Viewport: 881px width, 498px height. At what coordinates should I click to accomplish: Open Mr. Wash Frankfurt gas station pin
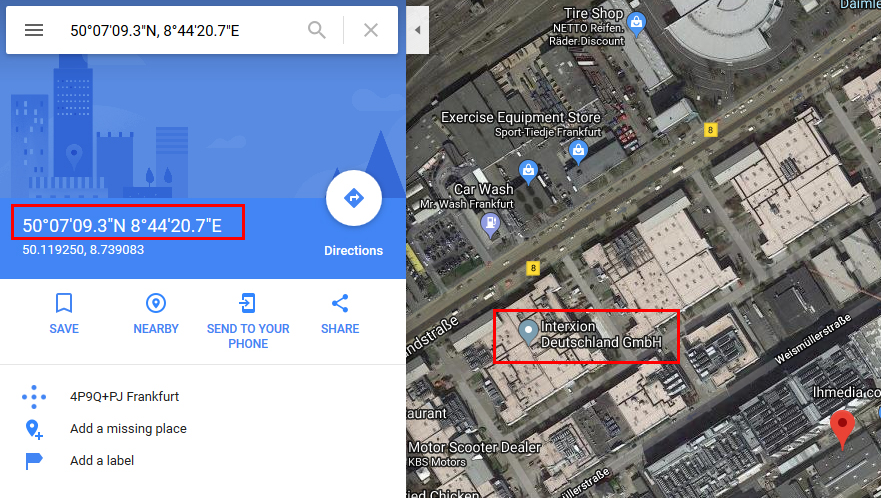(x=491, y=224)
